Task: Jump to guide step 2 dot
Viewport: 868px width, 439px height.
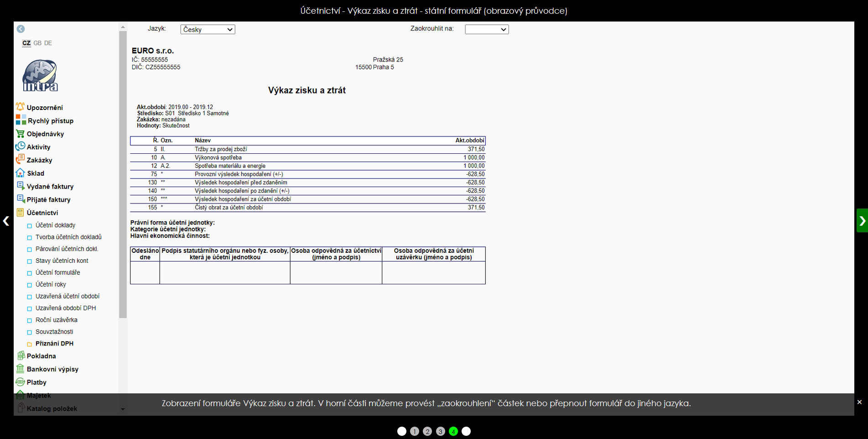Action: pos(427,431)
